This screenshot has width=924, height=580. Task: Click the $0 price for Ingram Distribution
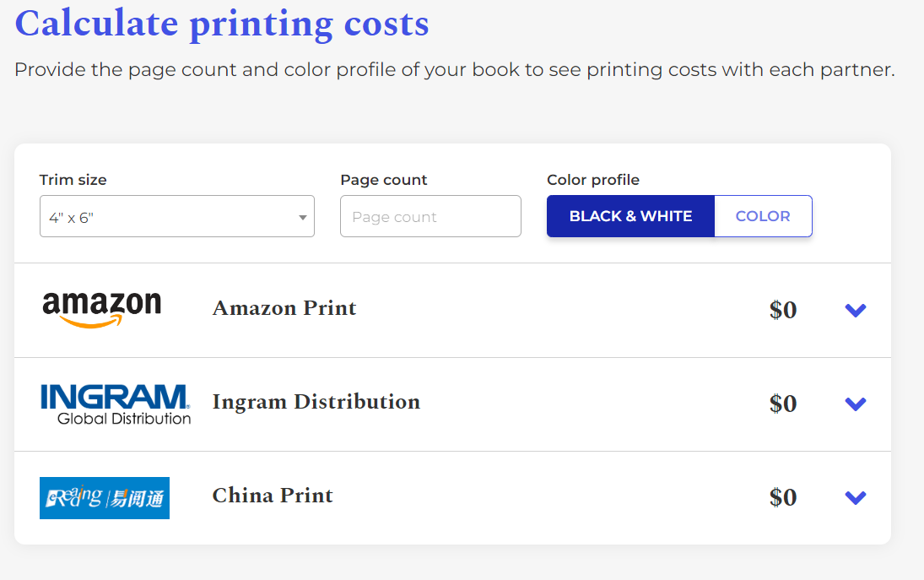click(x=783, y=404)
